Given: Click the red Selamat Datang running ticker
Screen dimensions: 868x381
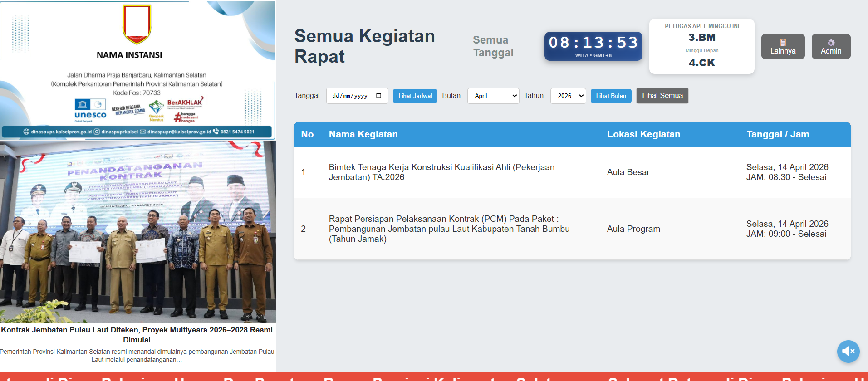Looking at the screenshot, I should coord(434,376).
